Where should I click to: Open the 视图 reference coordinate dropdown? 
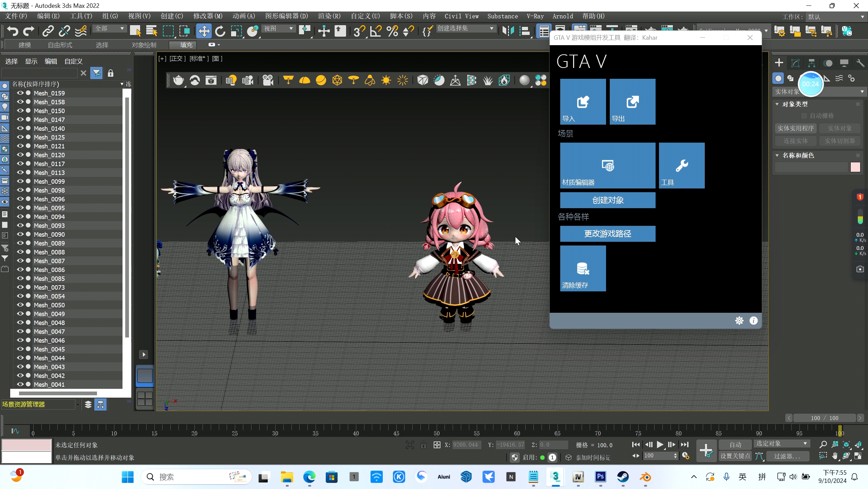click(278, 29)
